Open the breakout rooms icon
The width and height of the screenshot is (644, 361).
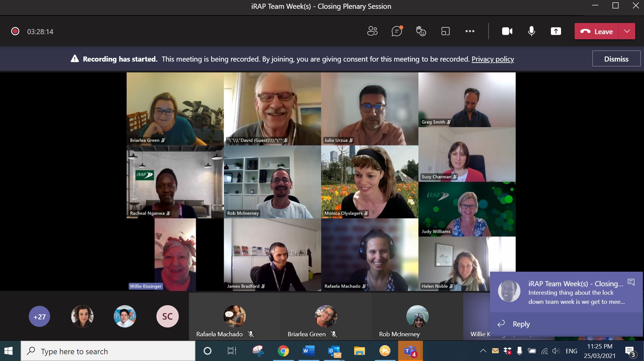445,31
